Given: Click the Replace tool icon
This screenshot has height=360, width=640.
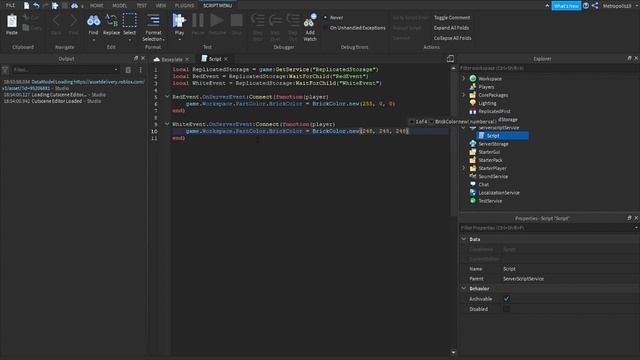Looking at the screenshot, I should (111, 20).
